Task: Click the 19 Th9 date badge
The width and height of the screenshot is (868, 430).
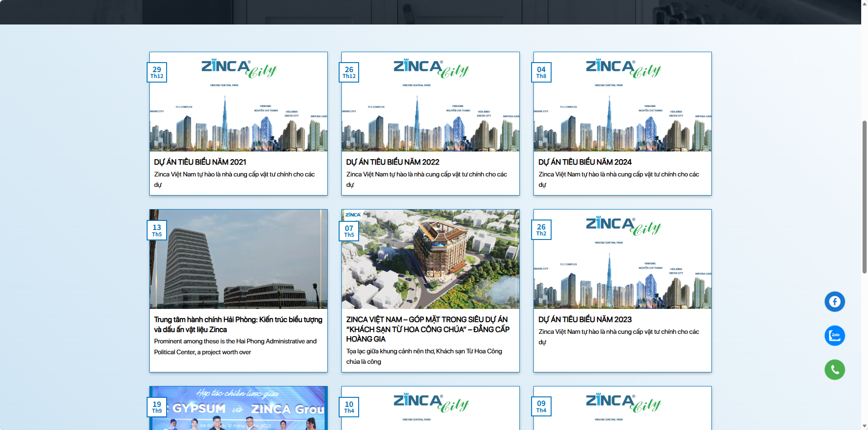Action: coord(157,407)
